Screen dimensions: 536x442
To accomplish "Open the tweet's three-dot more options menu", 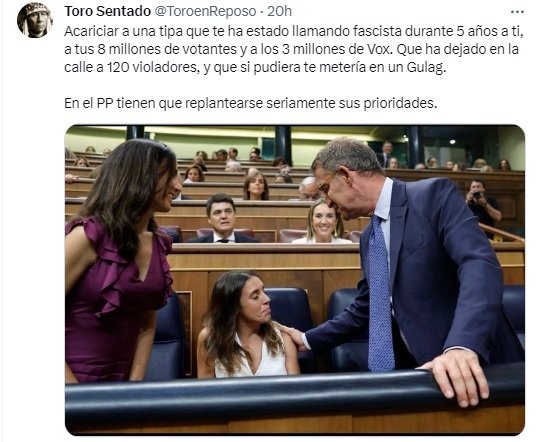I will (x=517, y=12).
